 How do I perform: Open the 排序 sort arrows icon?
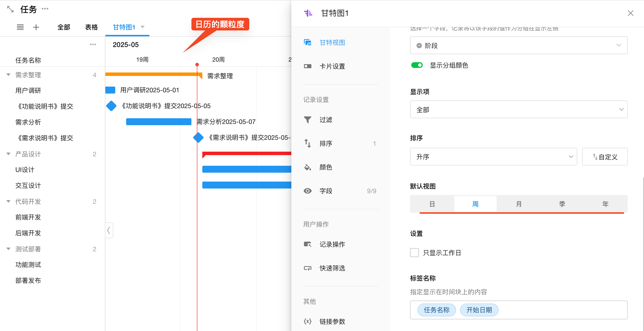(x=307, y=143)
